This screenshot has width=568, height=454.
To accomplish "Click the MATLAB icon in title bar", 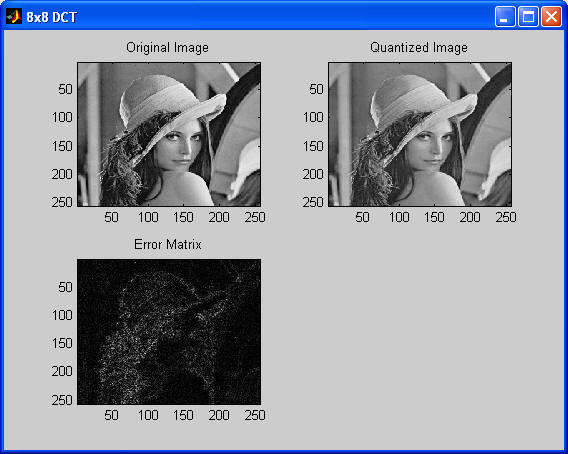I will point(14,17).
